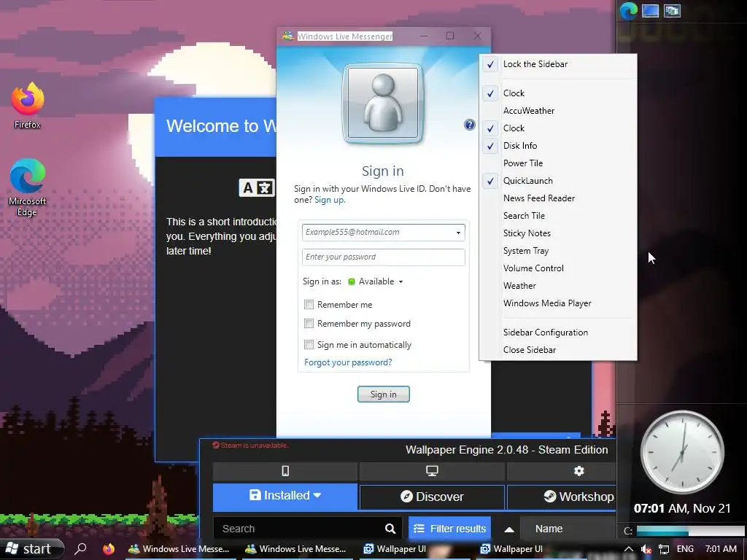
Task: Open the Discover tab in Wallpaper Engine
Action: (x=432, y=497)
